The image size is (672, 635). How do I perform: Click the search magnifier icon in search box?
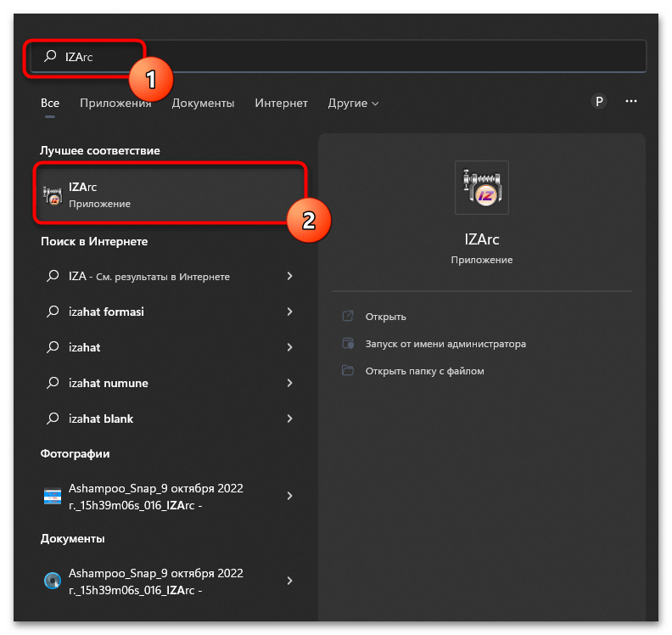[50, 56]
